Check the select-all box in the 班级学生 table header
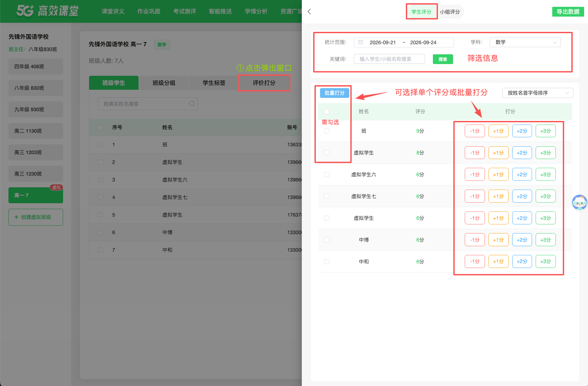The width and height of the screenshot is (588, 386). (100, 127)
